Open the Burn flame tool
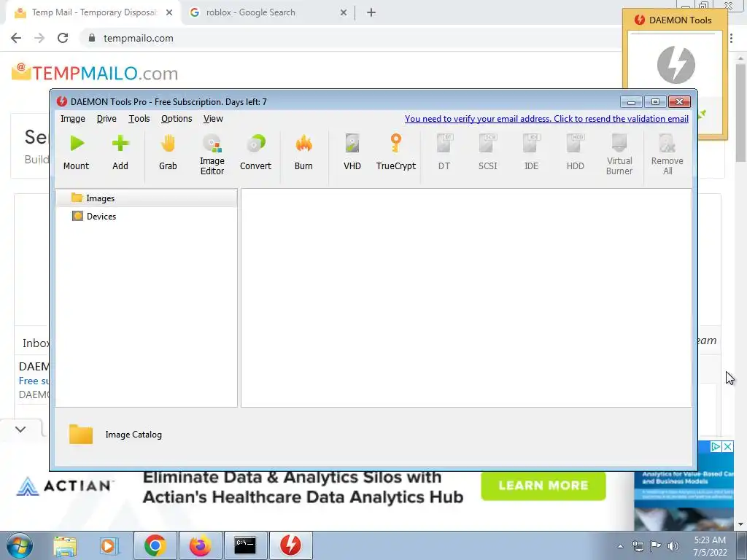This screenshot has width=747, height=560. tap(303, 143)
